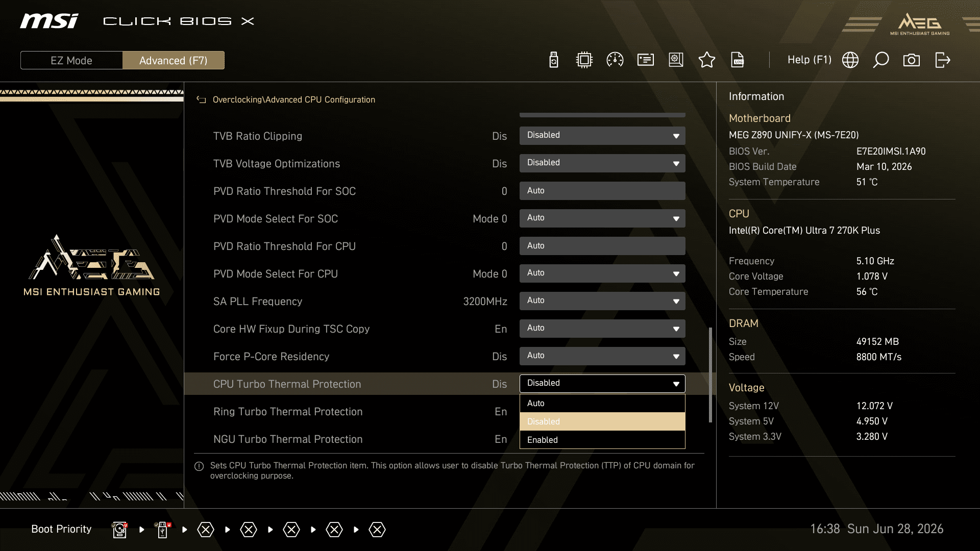The image size is (980, 551).
Task: Click the core voltage value 1.078 V
Action: [872, 277]
